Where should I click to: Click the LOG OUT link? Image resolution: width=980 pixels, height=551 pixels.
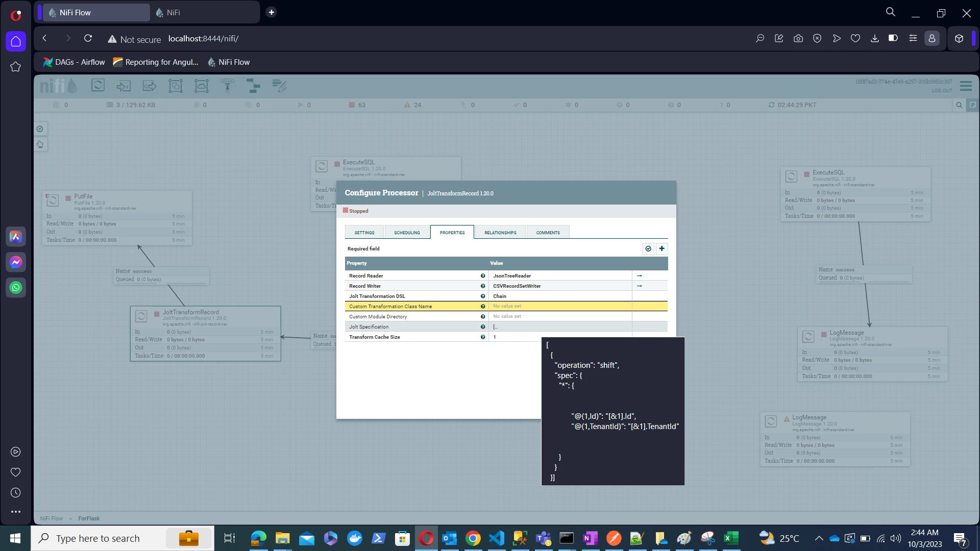coord(942,91)
